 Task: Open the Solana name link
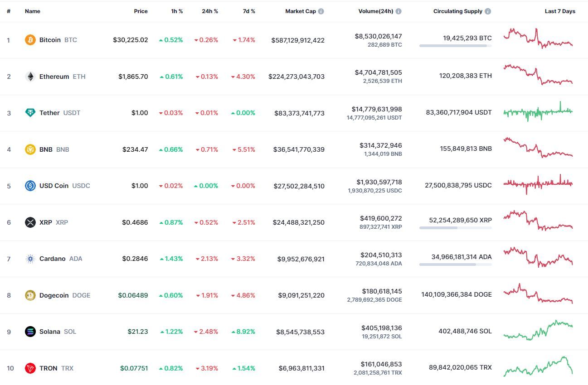point(50,332)
